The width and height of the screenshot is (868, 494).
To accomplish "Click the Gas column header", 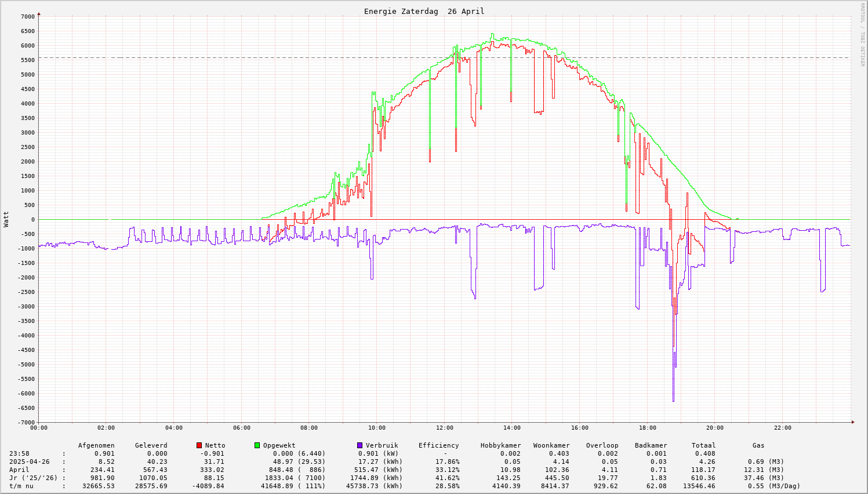I will [758, 445].
